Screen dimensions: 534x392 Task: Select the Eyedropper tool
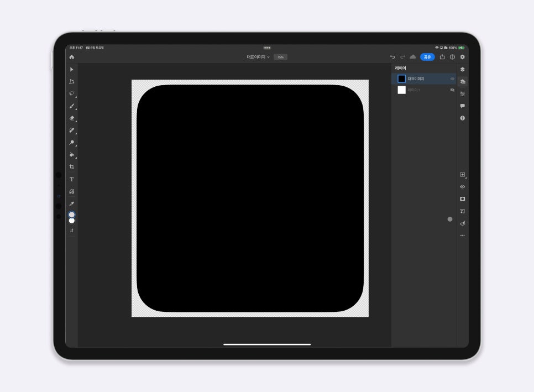[71, 203]
